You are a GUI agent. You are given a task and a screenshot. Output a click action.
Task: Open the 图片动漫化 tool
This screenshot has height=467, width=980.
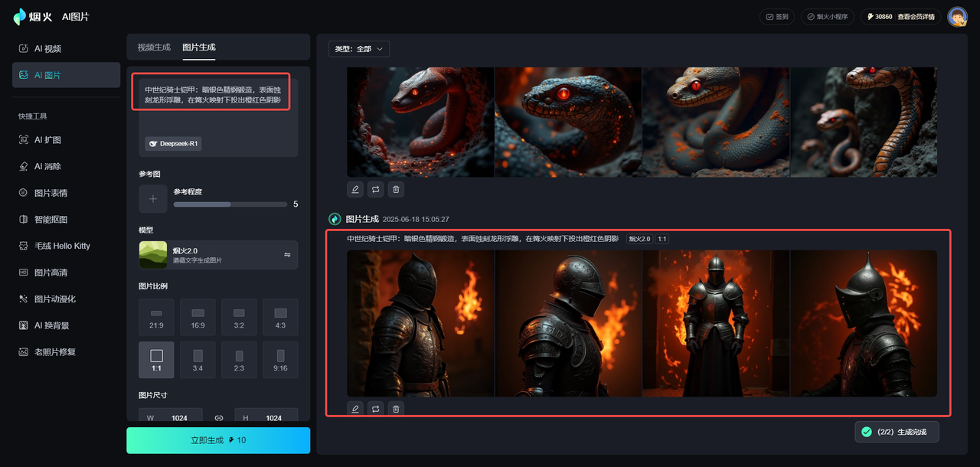point(66,299)
